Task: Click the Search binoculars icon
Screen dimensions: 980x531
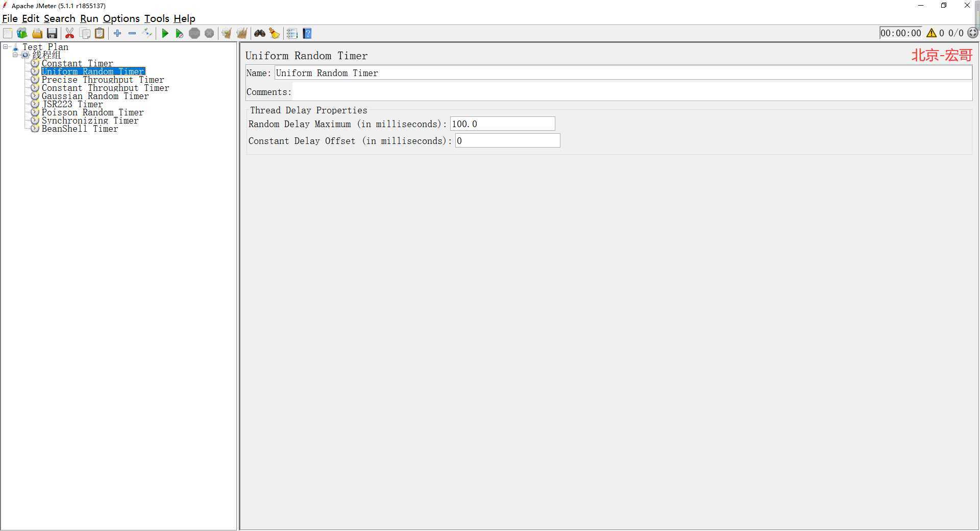Action: coord(260,33)
